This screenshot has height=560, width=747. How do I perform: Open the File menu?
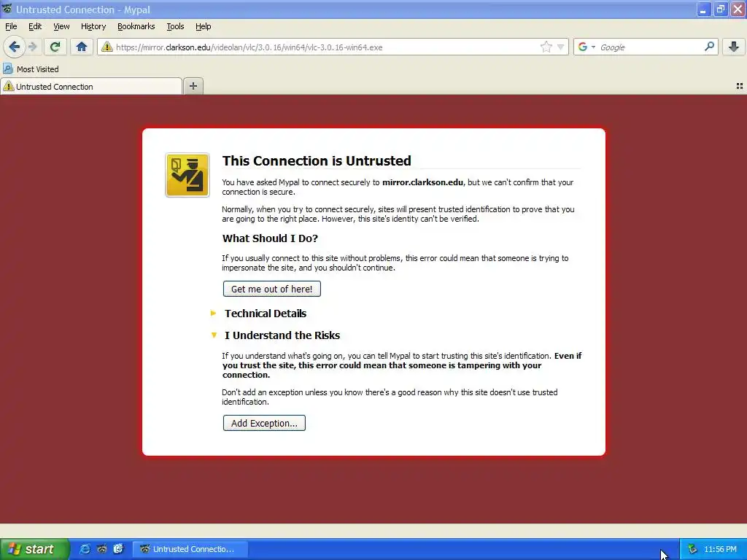[x=11, y=26]
